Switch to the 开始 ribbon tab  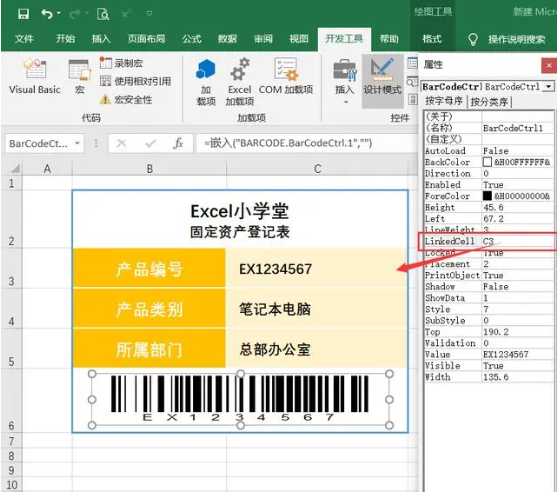coord(66,39)
